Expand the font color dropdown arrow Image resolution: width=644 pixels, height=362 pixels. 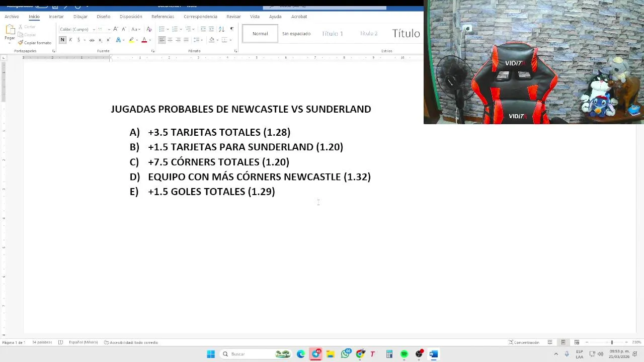pos(150,40)
